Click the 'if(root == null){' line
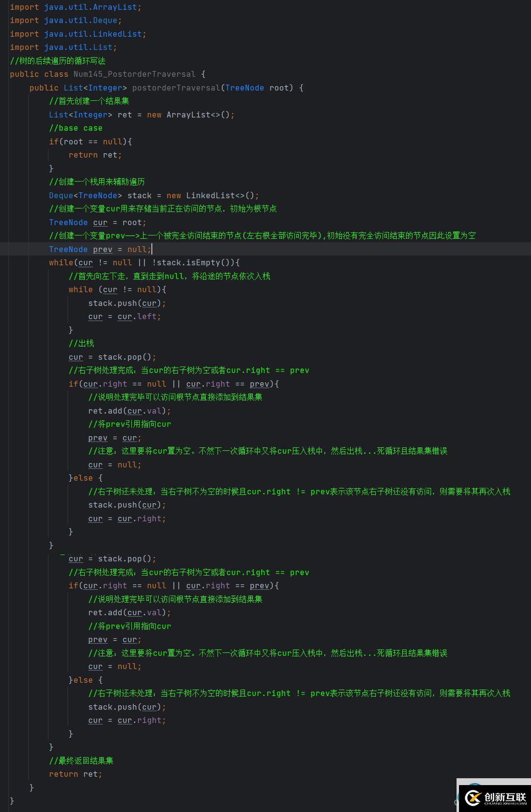 click(x=90, y=142)
